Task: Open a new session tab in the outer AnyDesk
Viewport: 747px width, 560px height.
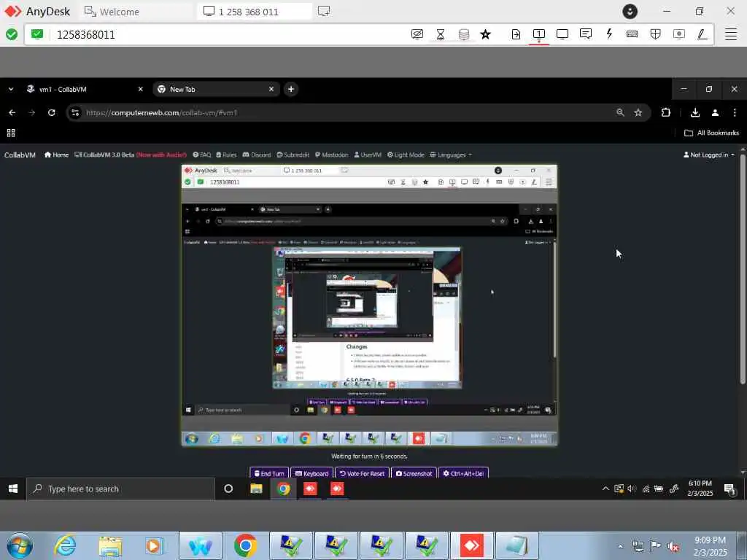Action: click(x=324, y=11)
